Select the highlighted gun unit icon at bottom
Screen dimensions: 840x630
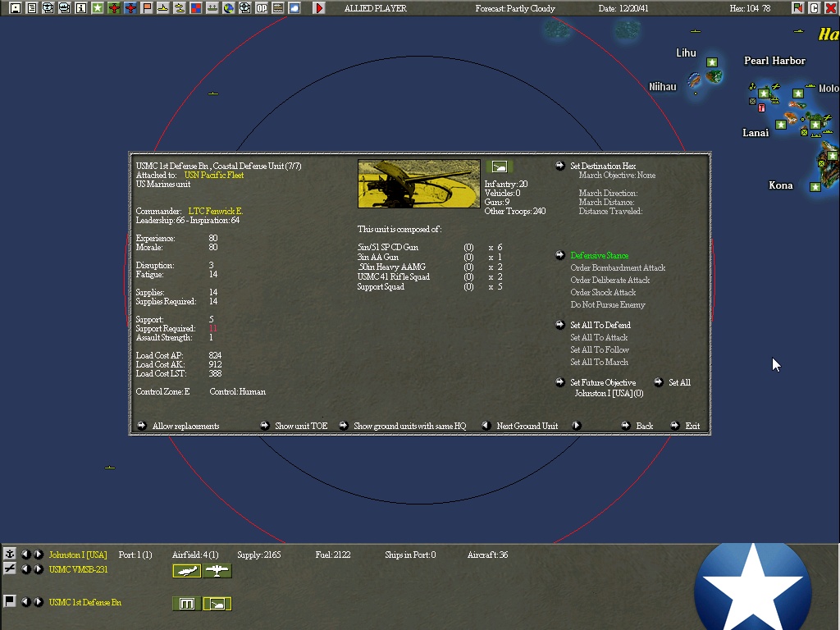click(217, 604)
